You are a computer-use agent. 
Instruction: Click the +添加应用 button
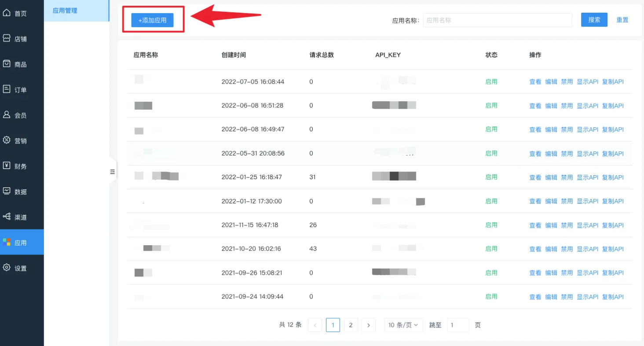(152, 20)
